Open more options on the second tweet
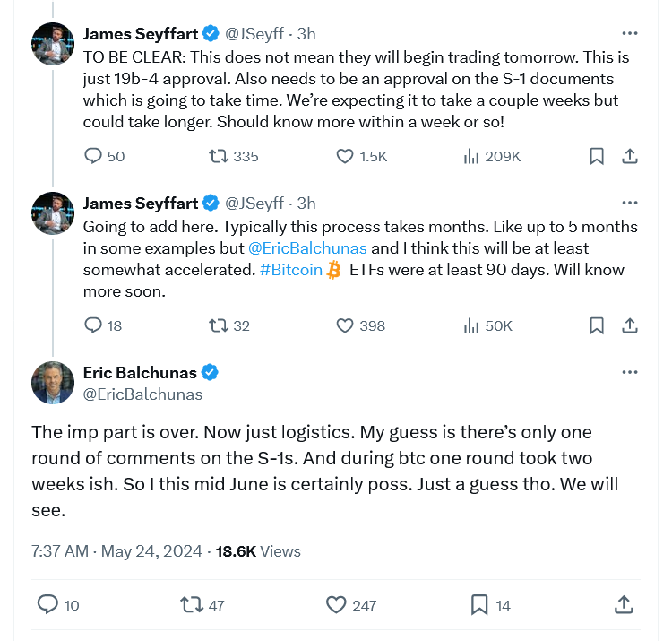 (x=630, y=204)
